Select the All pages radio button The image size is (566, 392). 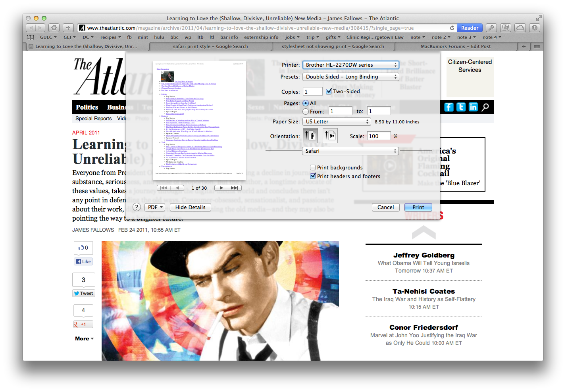point(306,103)
